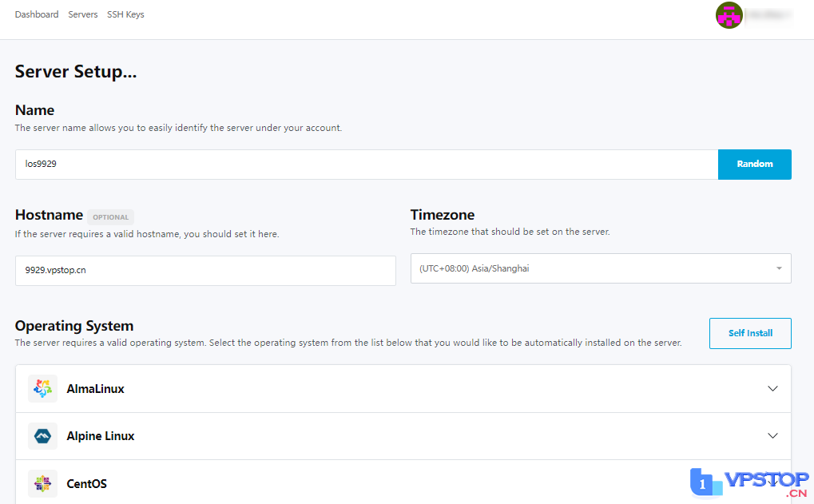
Task: Focus the server Name input field
Action: click(x=366, y=164)
